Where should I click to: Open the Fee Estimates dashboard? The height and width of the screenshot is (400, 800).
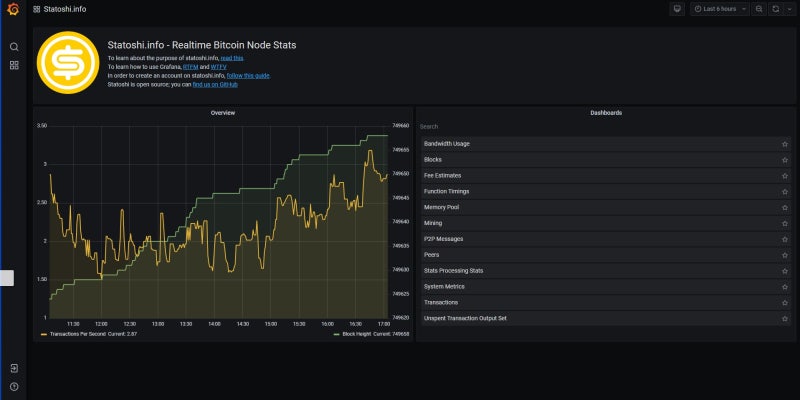pyautogui.click(x=606, y=176)
